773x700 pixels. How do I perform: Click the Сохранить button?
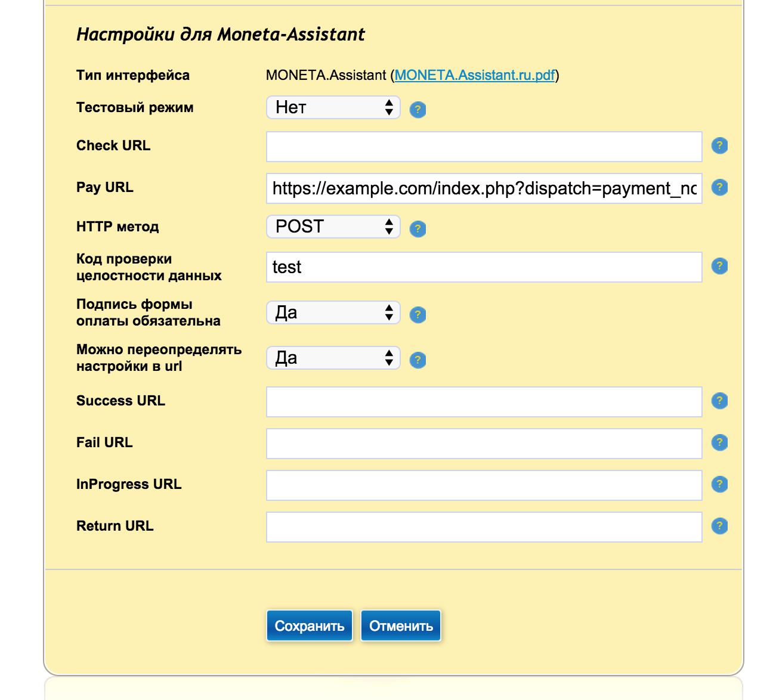pos(309,626)
